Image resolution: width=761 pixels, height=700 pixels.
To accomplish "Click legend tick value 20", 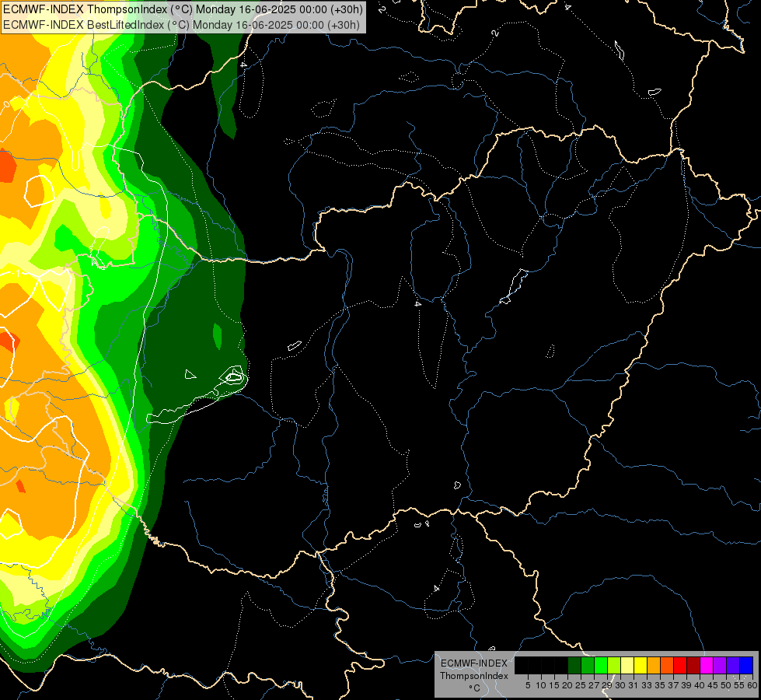I will (567, 685).
